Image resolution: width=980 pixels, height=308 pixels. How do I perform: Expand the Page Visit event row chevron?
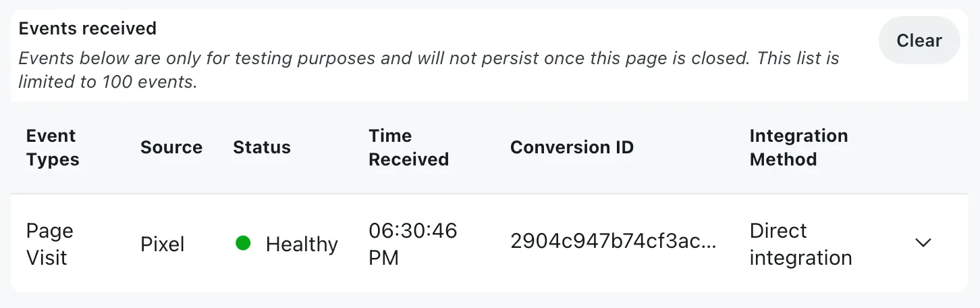[923, 243]
